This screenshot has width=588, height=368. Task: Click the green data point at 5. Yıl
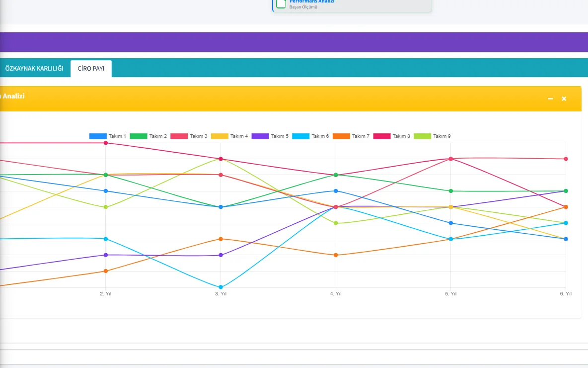coord(451,191)
